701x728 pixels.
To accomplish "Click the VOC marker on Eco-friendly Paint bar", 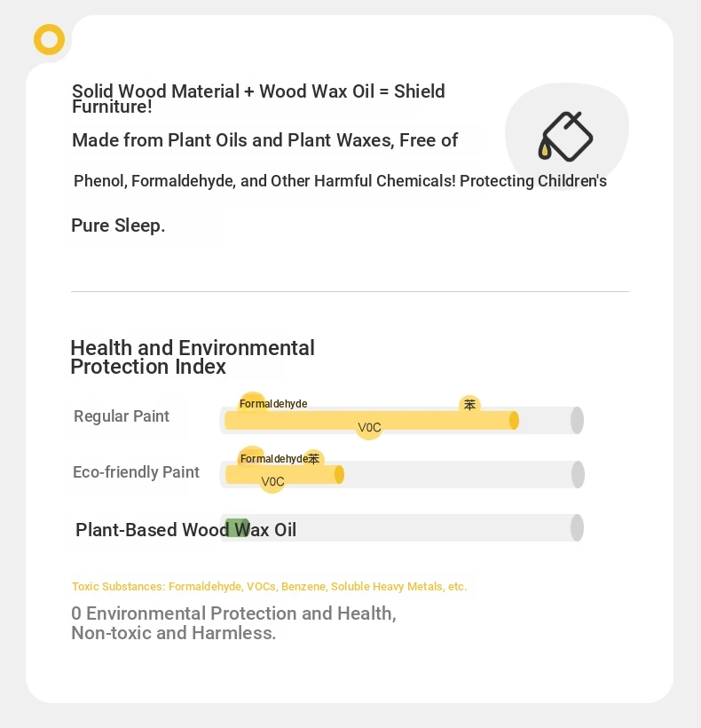I will (272, 481).
